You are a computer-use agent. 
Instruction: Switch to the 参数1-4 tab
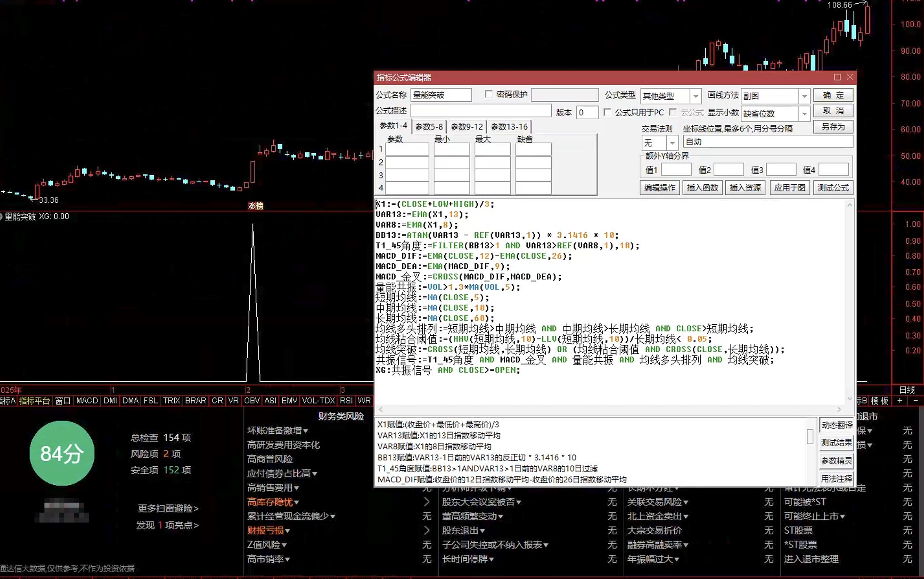pos(393,126)
